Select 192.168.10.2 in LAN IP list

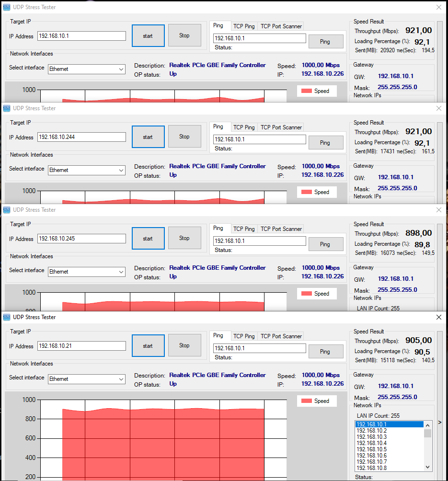390,431
